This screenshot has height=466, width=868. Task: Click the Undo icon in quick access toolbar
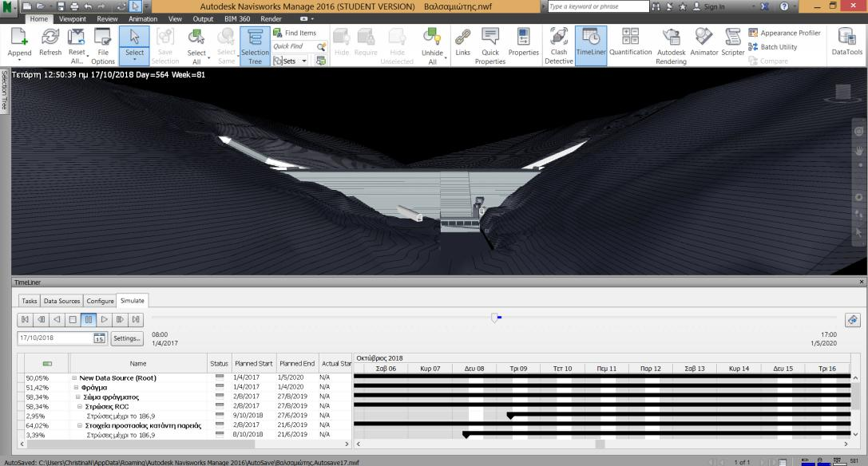point(88,6)
